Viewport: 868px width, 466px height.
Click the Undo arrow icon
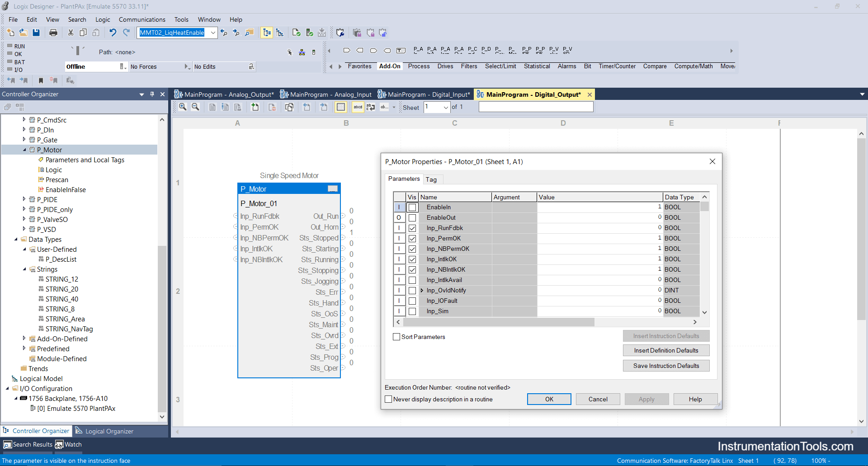point(113,33)
